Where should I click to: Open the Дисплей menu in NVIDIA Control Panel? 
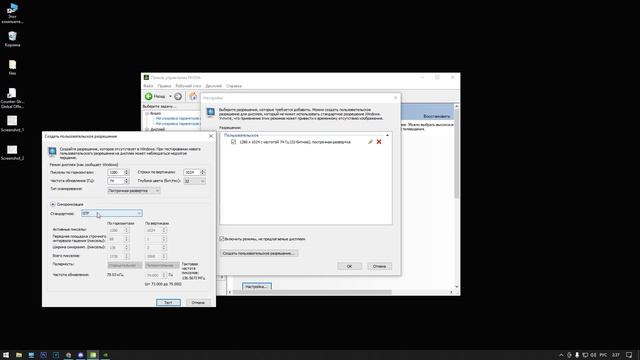pyautogui.click(x=213, y=86)
